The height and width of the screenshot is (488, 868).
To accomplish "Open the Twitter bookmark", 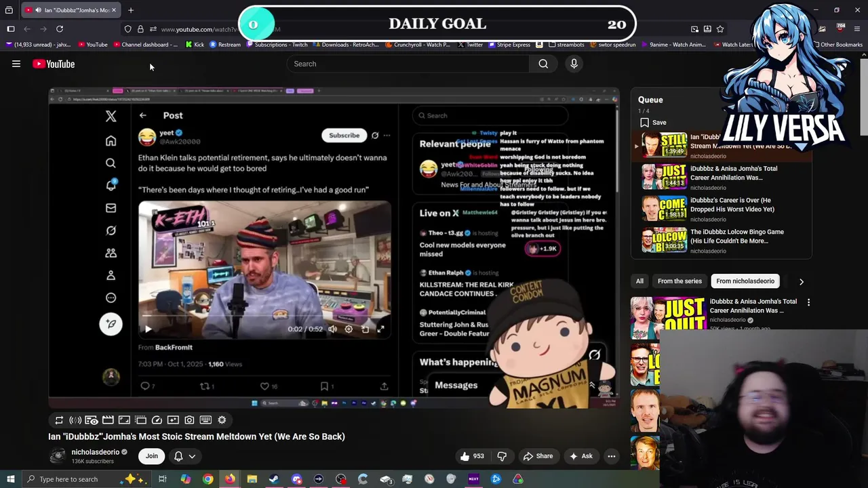I will point(470,45).
